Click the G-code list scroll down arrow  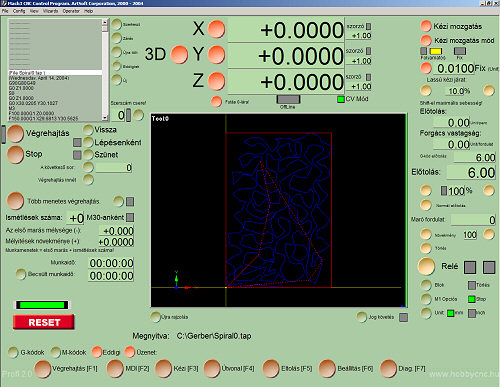[x=105, y=118]
